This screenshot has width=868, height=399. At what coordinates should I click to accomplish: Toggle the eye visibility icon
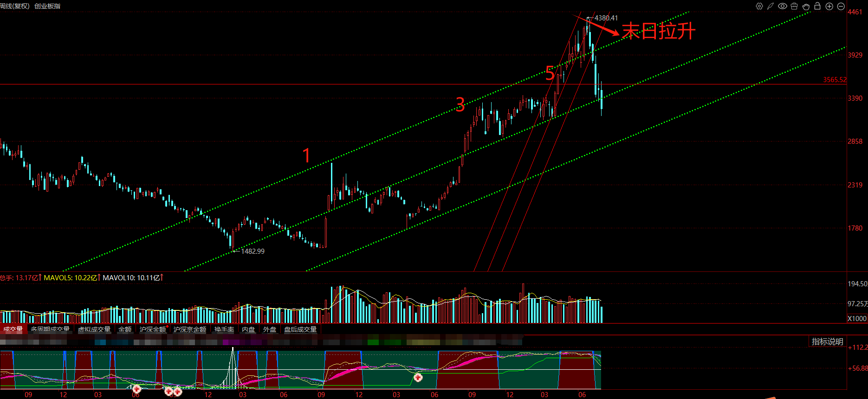coord(783,6)
